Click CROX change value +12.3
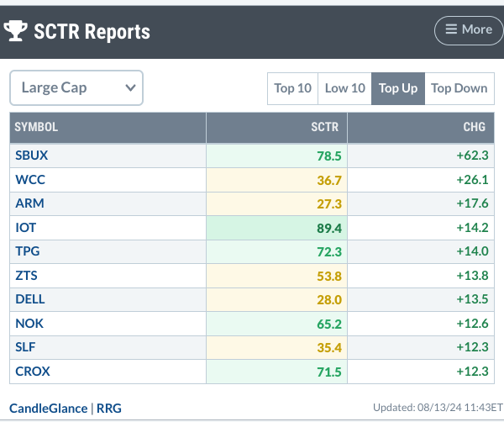 472,372
